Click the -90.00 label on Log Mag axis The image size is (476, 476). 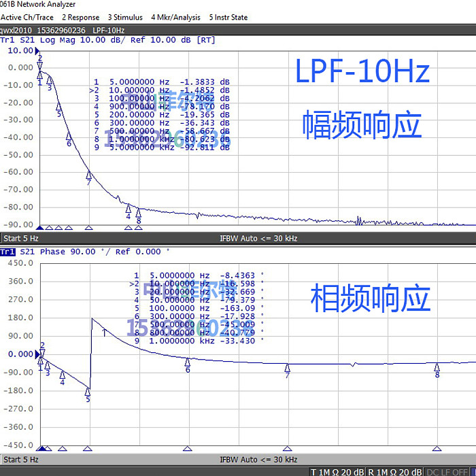click(18, 224)
